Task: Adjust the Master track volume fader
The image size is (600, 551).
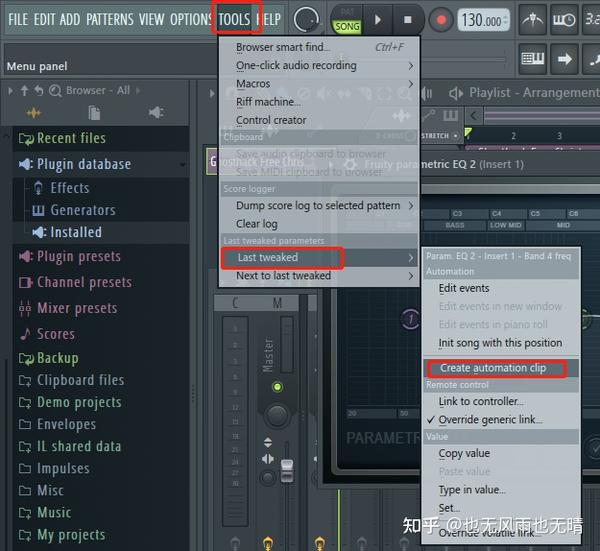Action: coord(287,470)
